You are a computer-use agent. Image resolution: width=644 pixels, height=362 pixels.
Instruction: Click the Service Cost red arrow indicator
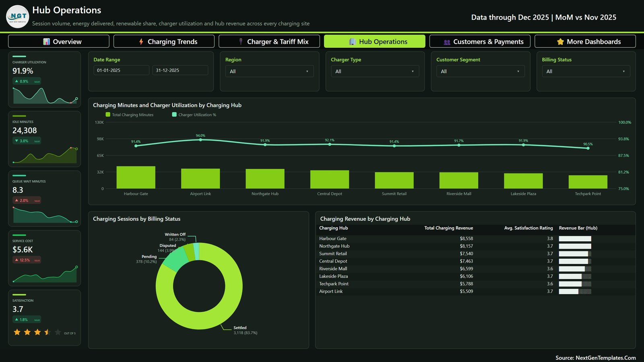[17, 260]
